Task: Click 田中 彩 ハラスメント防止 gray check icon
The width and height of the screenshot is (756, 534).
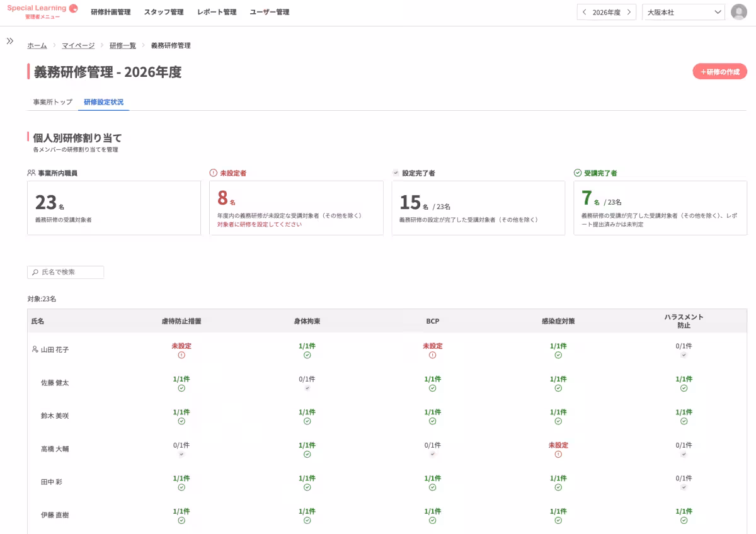Action: tap(684, 487)
